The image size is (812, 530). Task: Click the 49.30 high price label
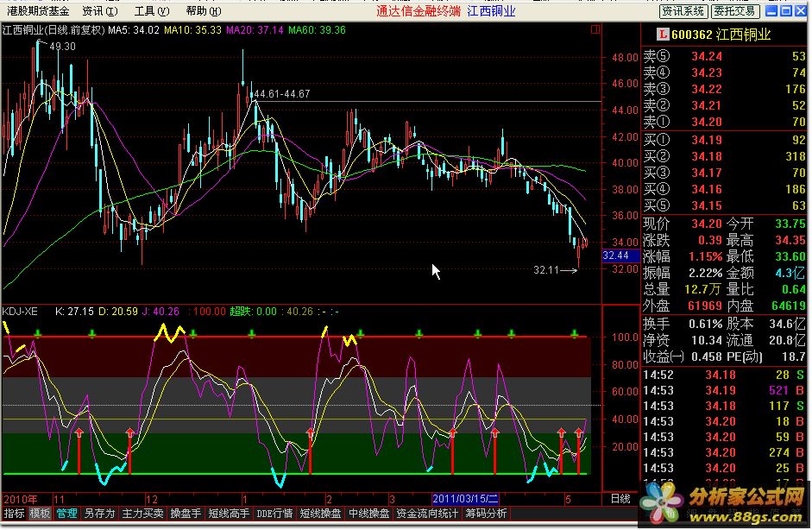tap(62, 47)
